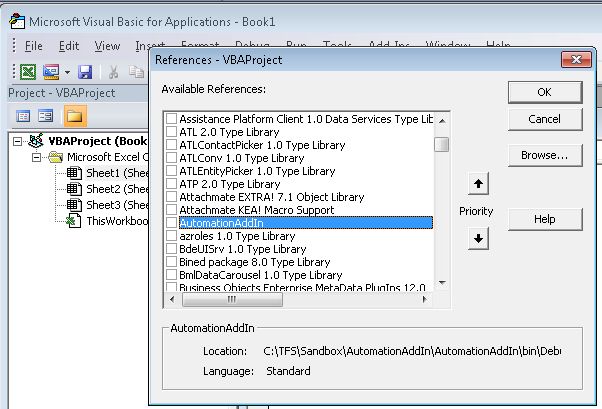Check ATLConv 1.0 Type Library
Screen dimensions: 602x409
(x=171, y=158)
